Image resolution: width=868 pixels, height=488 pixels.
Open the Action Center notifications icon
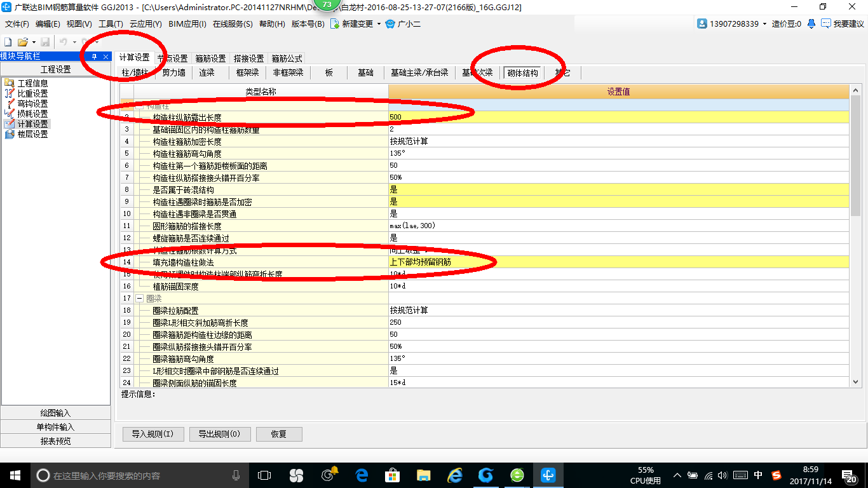tap(848, 475)
